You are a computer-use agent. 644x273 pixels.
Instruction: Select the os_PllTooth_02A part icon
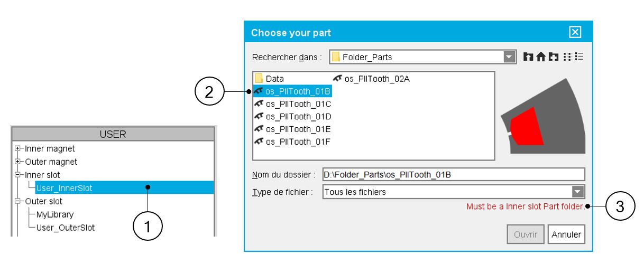click(337, 79)
